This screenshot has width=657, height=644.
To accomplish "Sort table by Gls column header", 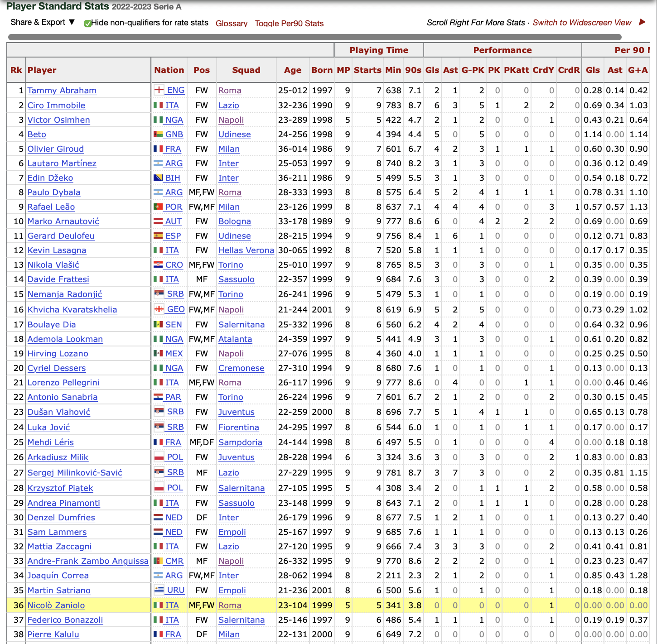I will [432, 70].
